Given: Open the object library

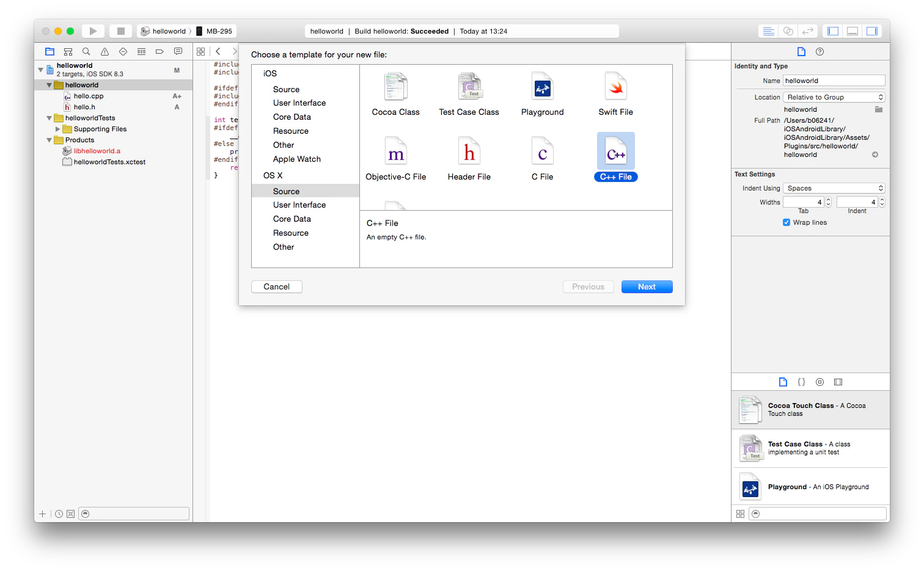Looking at the screenshot, I should (x=820, y=382).
